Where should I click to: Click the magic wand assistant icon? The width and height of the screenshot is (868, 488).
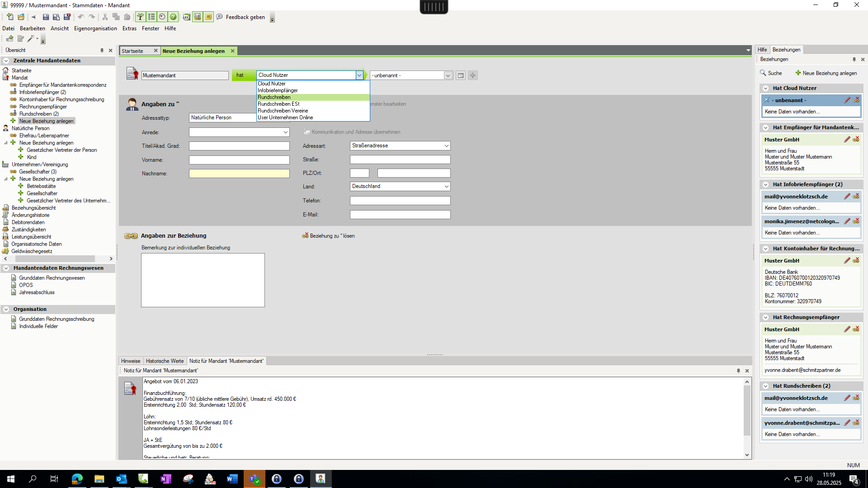click(31, 39)
